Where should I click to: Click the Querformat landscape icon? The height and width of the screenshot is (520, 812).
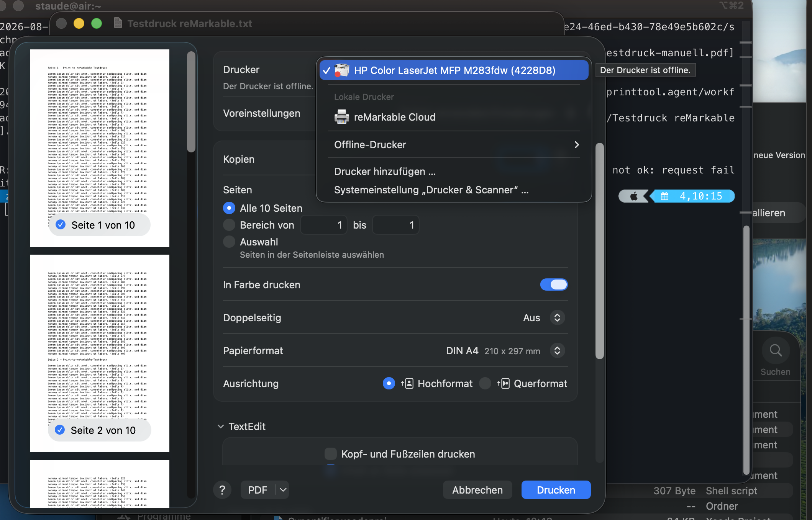[x=503, y=383]
